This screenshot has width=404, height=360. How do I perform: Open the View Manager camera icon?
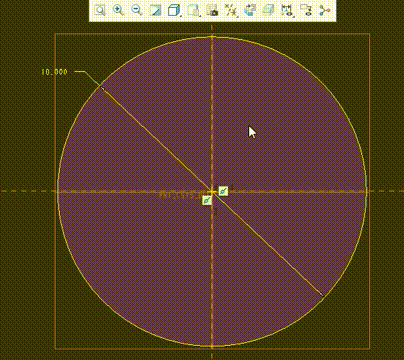(212, 10)
